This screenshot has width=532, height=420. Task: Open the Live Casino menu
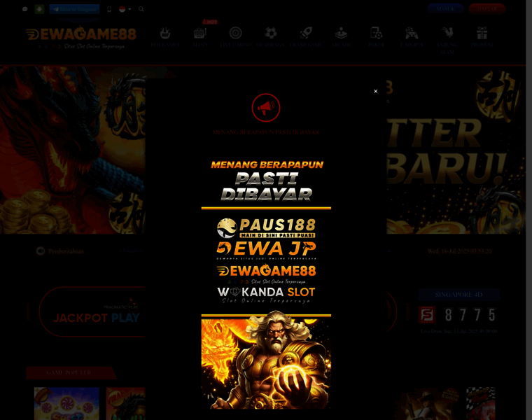pyautogui.click(x=235, y=37)
